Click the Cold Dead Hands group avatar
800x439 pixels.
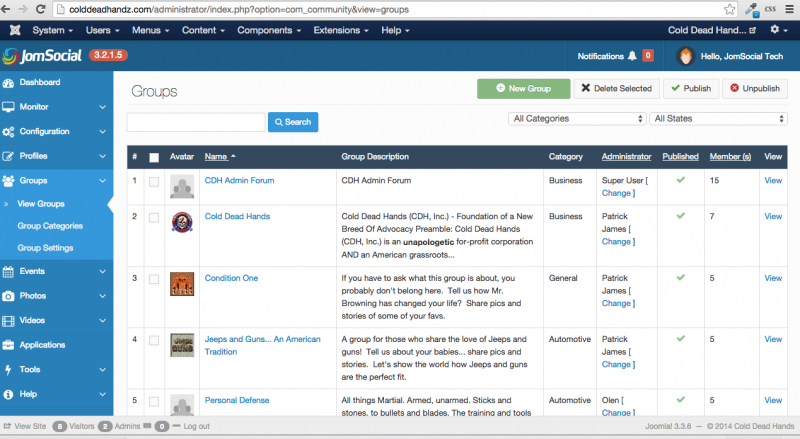tap(182, 223)
